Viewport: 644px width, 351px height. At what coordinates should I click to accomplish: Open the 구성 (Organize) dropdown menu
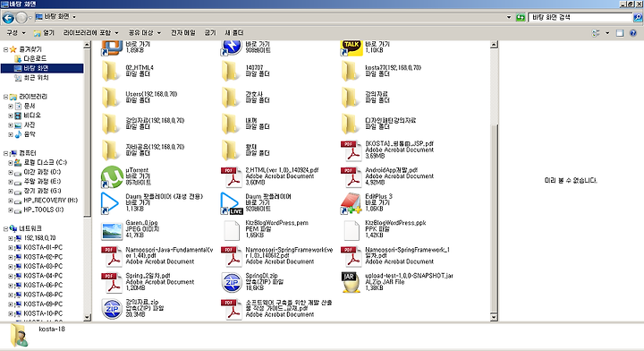click(x=16, y=33)
